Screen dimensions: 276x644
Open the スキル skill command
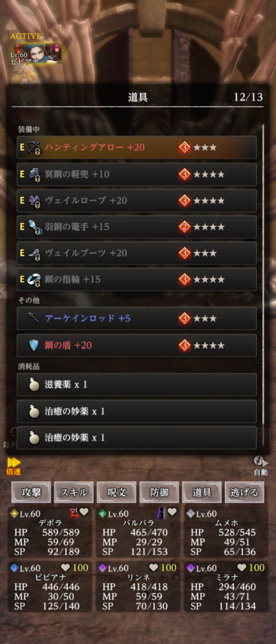pos(74,492)
